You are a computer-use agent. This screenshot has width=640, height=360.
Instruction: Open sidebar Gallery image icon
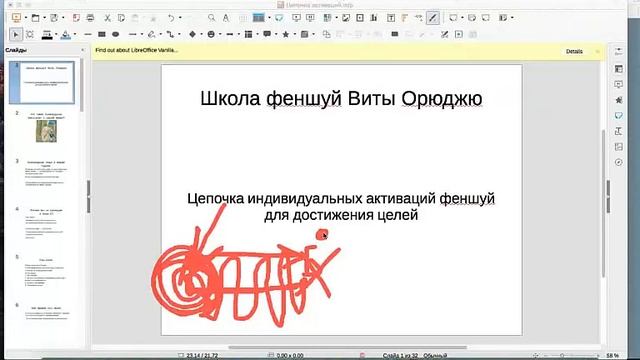[x=619, y=147]
